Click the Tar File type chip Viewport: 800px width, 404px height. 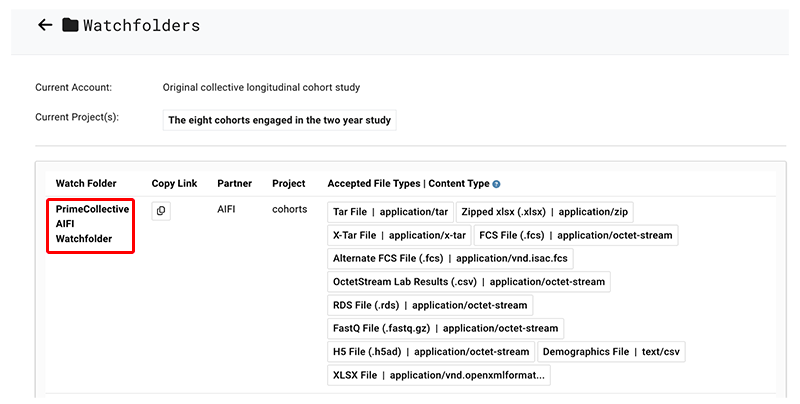pos(390,212)
